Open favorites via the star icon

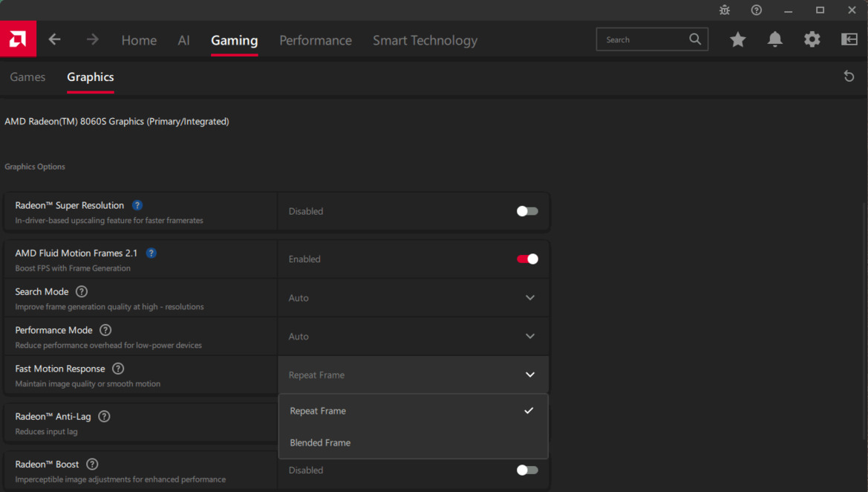(737, 39)
